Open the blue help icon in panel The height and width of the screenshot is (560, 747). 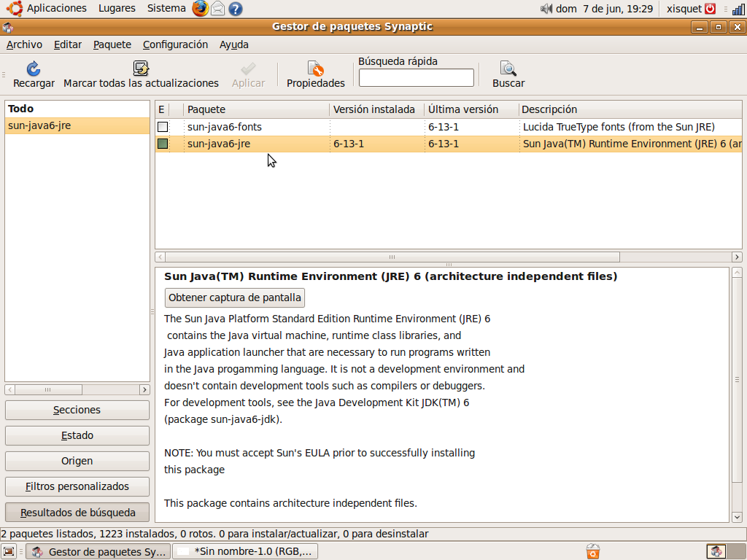pyautogui.click(x=236, y=9)
